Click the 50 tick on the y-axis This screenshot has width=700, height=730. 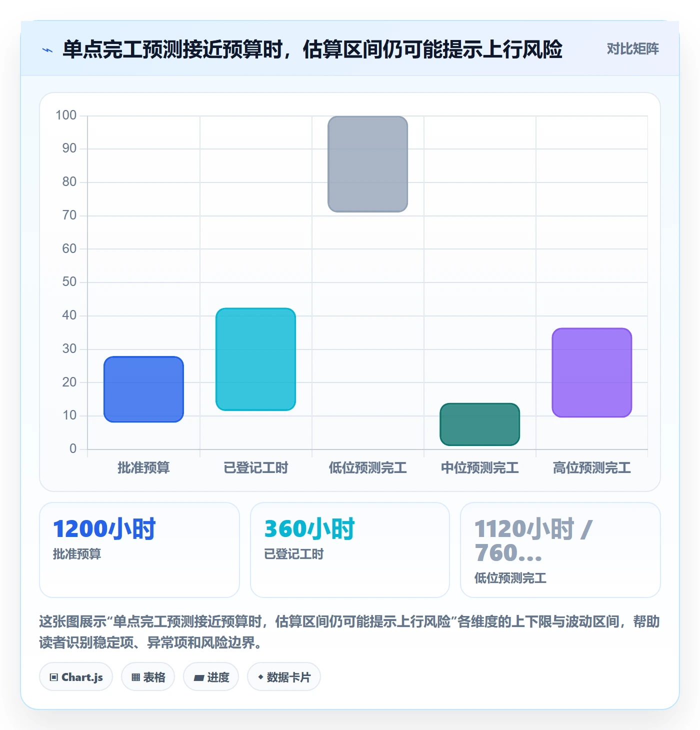pos(69,282)
